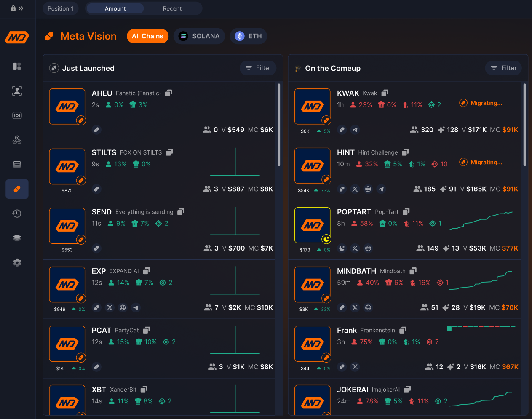The image size is (532, 419).
Task: Open POPTART moon platform icon
Action: point(342,248)
